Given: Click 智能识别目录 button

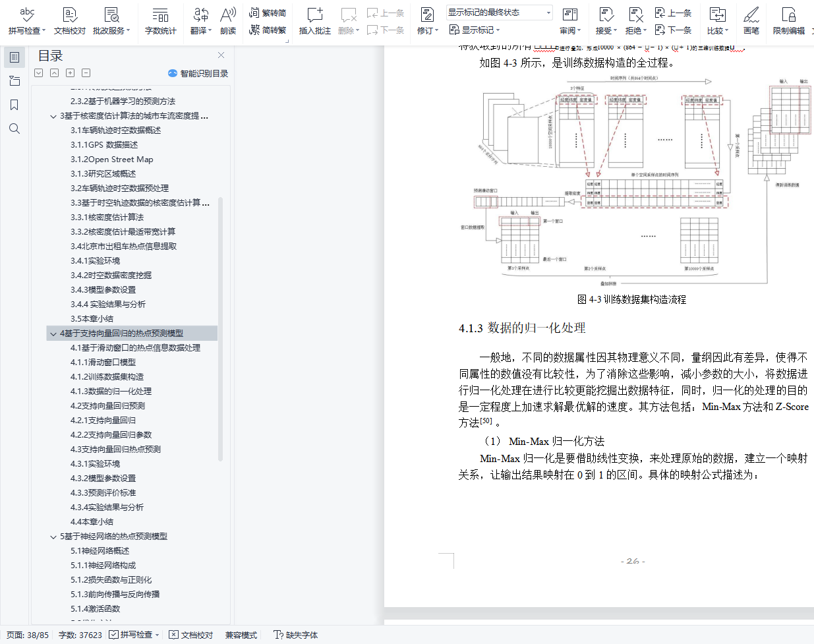Looking at the screenshot, I should (198, 73).
